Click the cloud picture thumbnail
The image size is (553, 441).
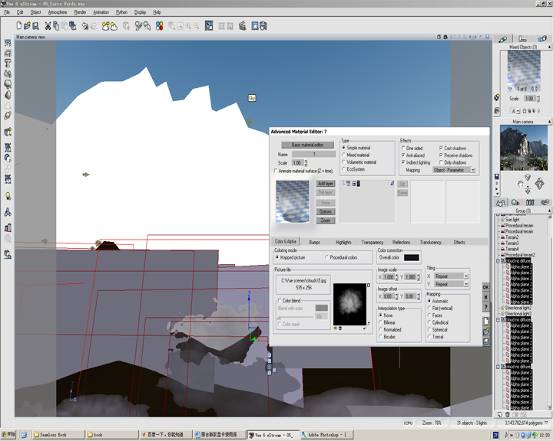350,304
